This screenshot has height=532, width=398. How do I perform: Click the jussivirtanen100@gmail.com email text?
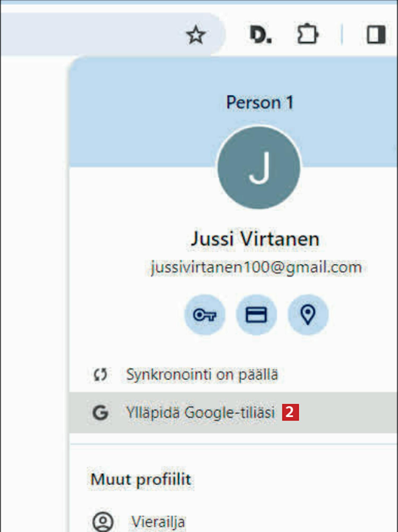click(x=256, y=267)
